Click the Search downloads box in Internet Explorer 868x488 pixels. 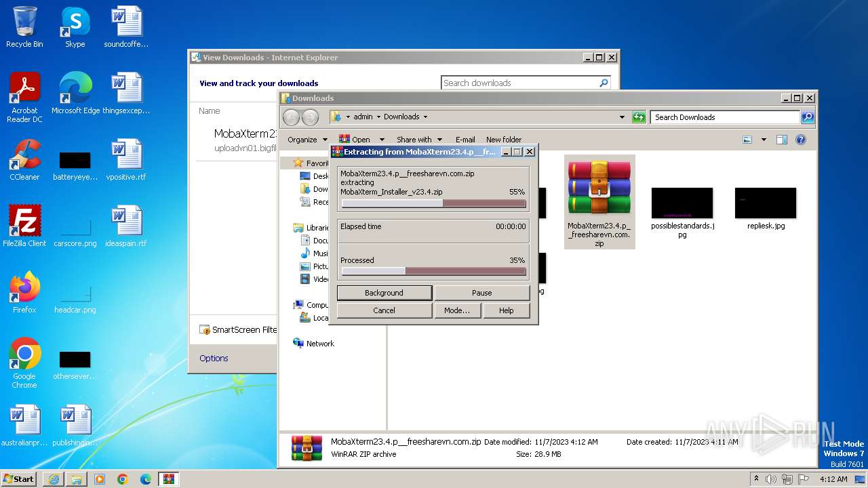pos(519,83)
